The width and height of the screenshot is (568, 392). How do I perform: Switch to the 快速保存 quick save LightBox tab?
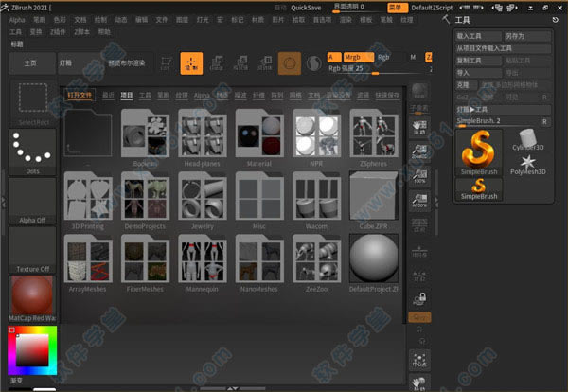pos(387,96)
